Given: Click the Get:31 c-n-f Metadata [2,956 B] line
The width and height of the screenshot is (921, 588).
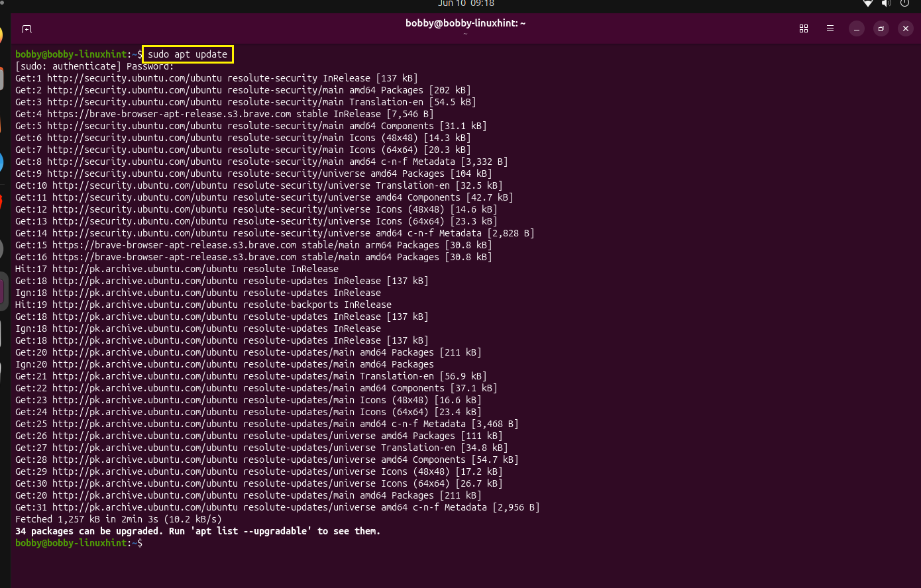Looking at the screenshot, I should (278, 507).
